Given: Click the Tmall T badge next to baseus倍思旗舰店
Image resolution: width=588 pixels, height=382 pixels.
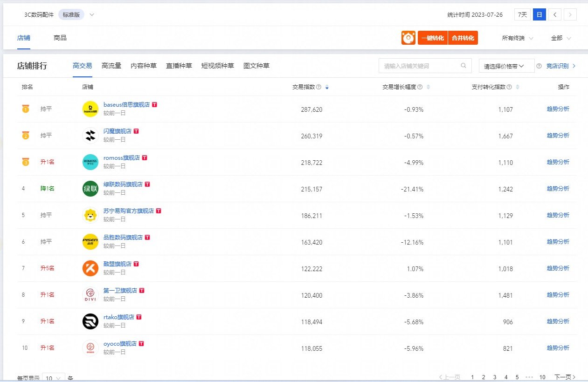Looking at the screenshot, I should pos(155,105).
